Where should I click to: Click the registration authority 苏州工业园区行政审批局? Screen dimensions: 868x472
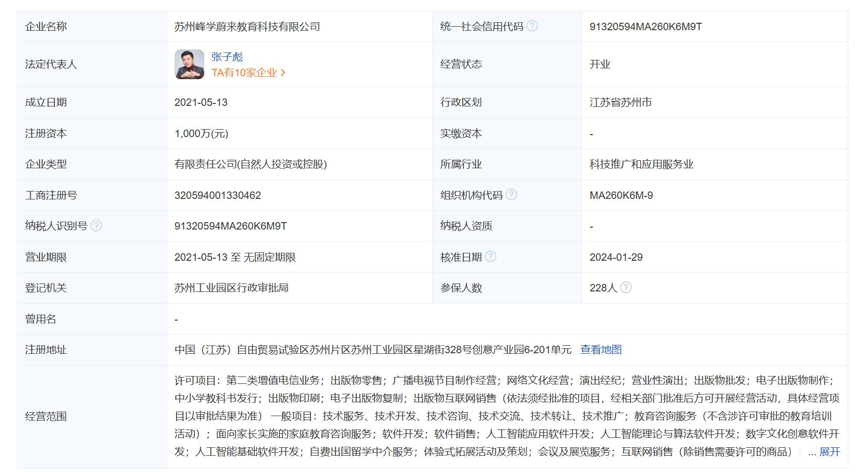tap(231, 288)
